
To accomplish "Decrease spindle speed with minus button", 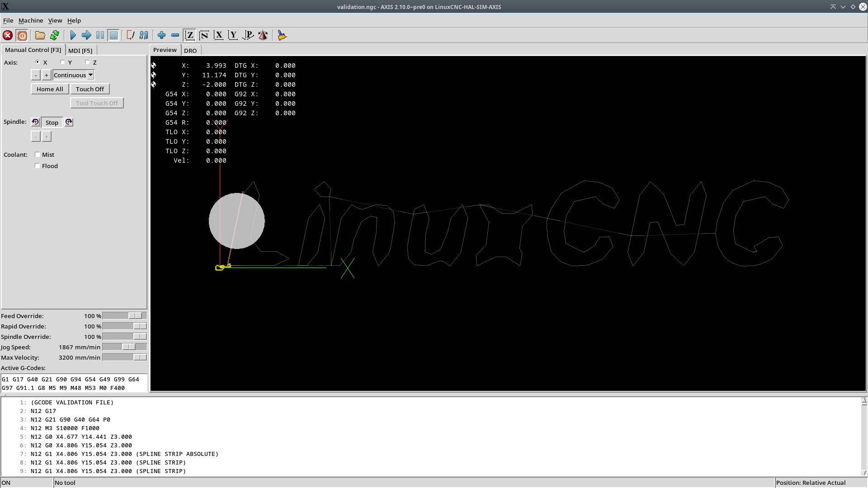I will pyautogui.click(x=36, y=136).
